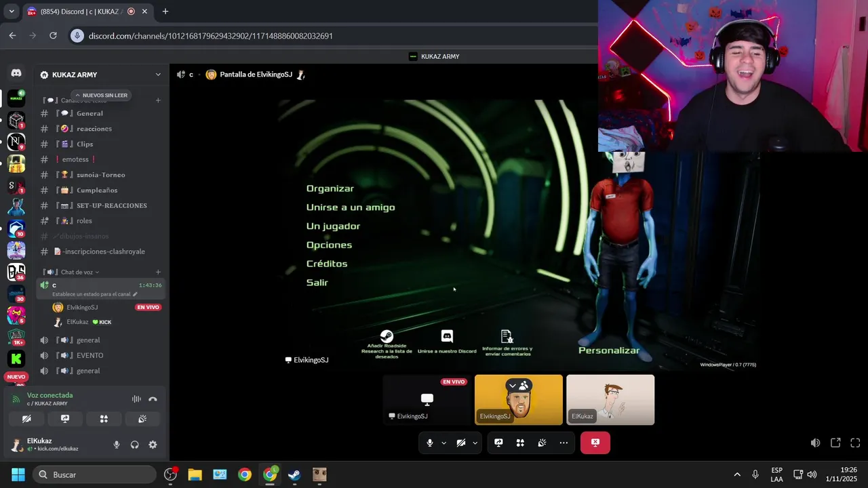Click Personalizar in game screen
This screenshot has height=488, width=868.
coord(609,350)
